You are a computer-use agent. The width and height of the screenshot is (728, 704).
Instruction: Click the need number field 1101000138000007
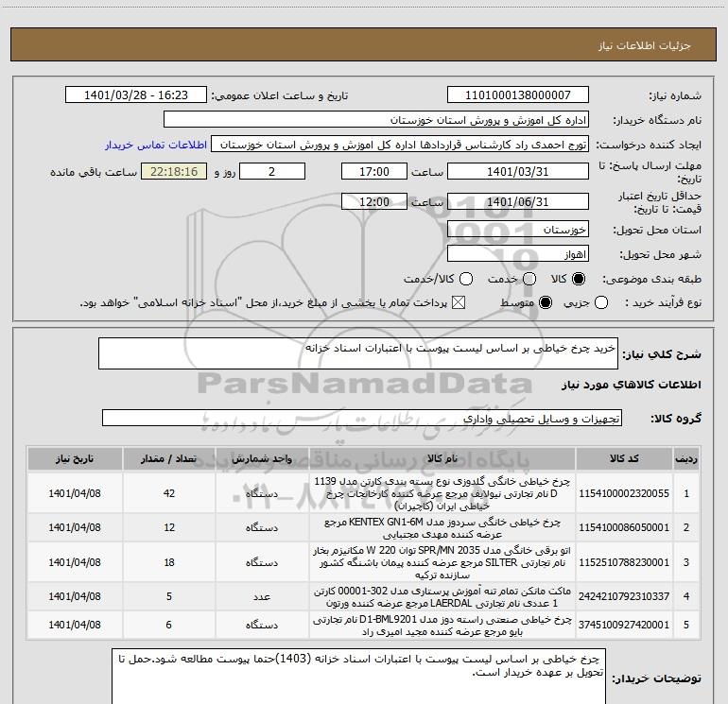point(518,95)
